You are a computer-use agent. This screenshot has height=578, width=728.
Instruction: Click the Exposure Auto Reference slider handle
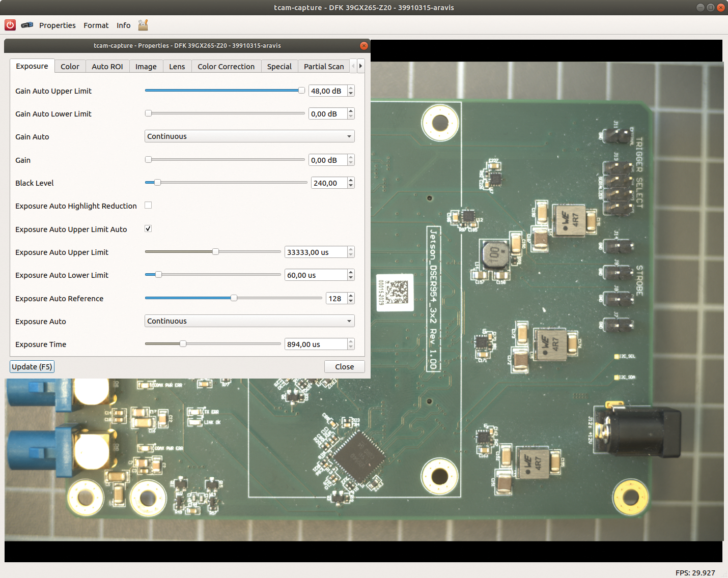pos(234,298)
